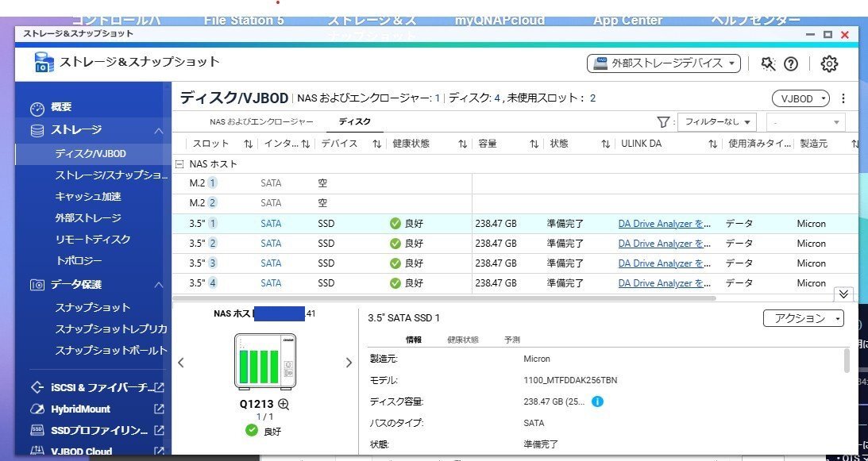Screen dimensions: 868x461
Task: Open the three-dot more options menu
Action: pyautogui.click(x=843, y=99)
